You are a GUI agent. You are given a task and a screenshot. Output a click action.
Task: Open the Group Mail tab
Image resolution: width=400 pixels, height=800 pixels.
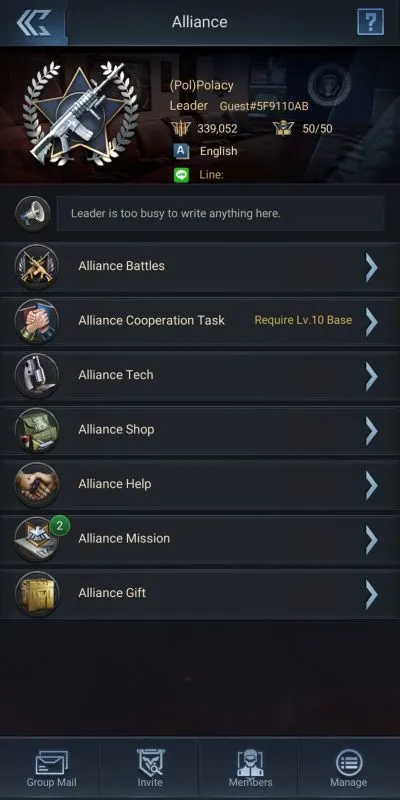coord(52,769)
